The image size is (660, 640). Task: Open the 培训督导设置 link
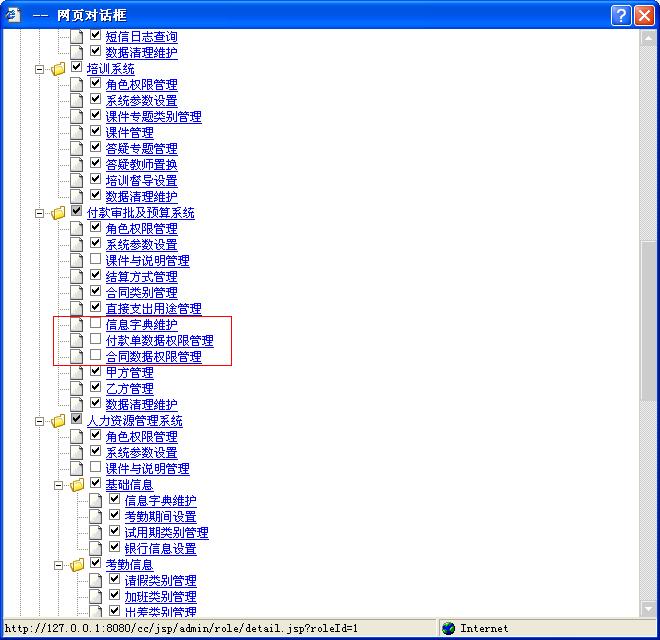(141, 181)
